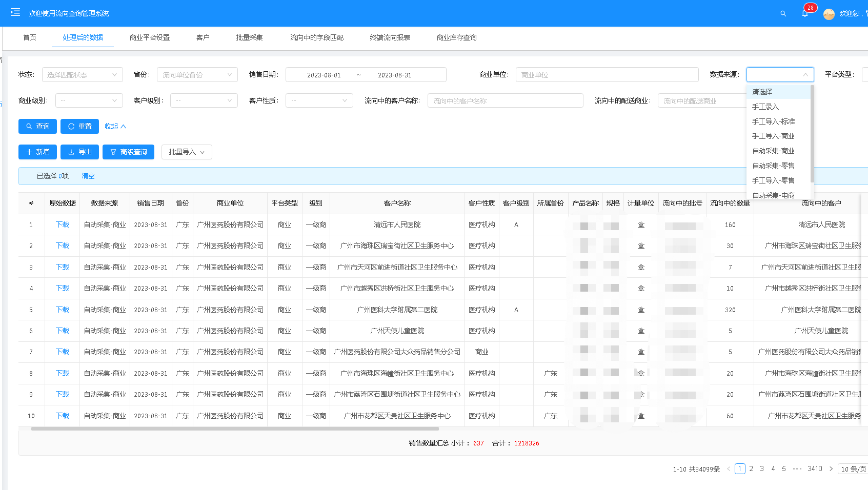Open the 批量采集 tab
Image resolution: width=868 pixels, height=490 pixels.
(249, 37)
